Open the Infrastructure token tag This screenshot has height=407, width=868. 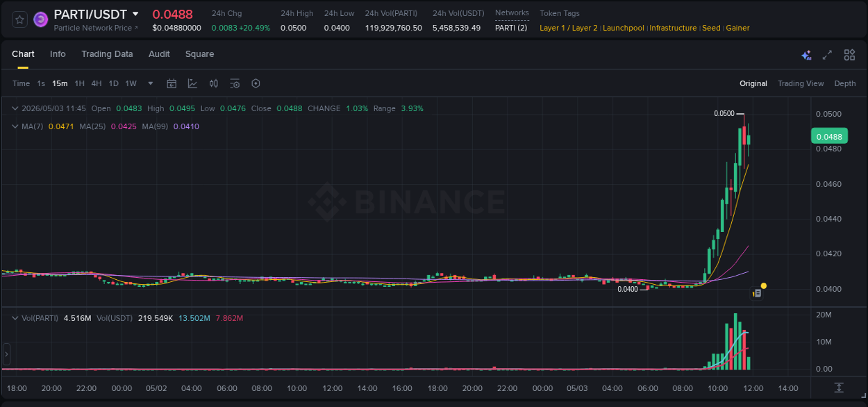(x=673, y=28)
